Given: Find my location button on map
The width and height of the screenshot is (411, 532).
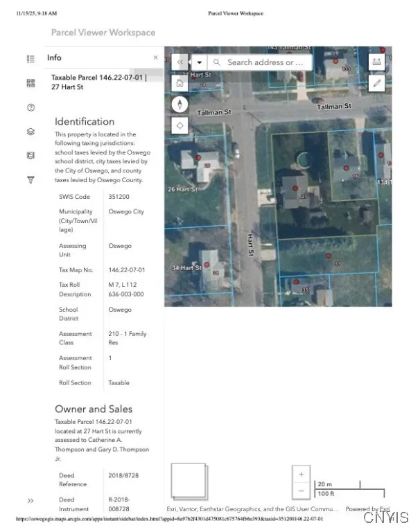Looking at the screenshot, I should (x=180, y=125).
